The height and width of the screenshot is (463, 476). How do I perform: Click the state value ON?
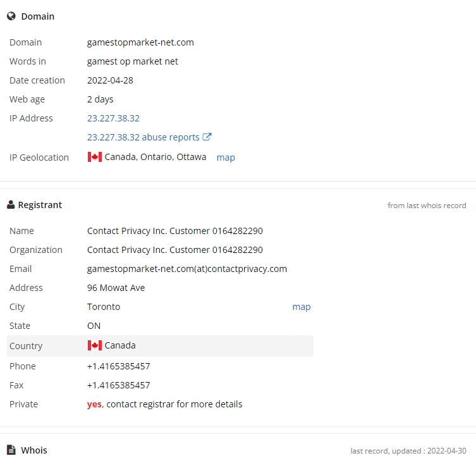pyautogui.click(x=94, y=326)
